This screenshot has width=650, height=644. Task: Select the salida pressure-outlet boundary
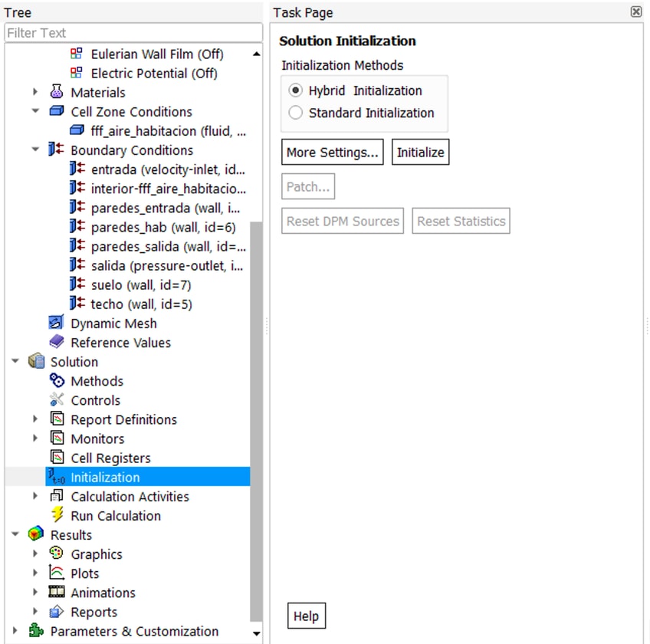[x=166, y=266]
